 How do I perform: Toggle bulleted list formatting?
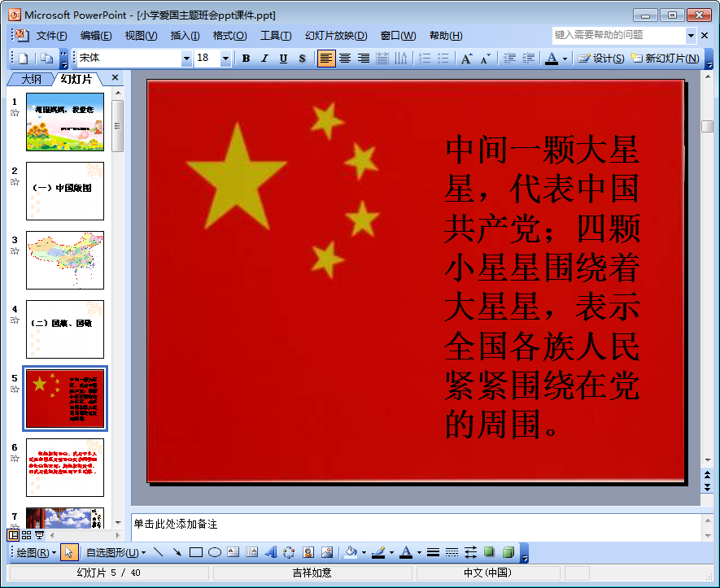coord(443,59)
